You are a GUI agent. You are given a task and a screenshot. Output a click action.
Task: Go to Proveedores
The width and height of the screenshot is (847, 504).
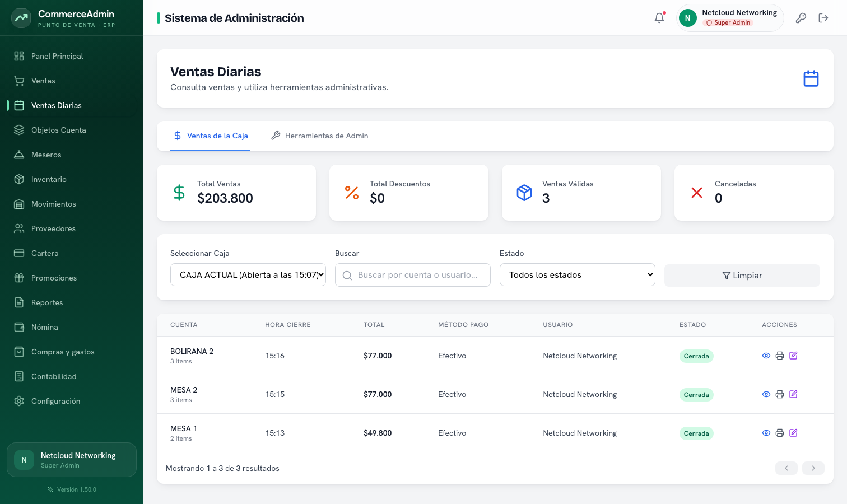click(x=72, y=228)
